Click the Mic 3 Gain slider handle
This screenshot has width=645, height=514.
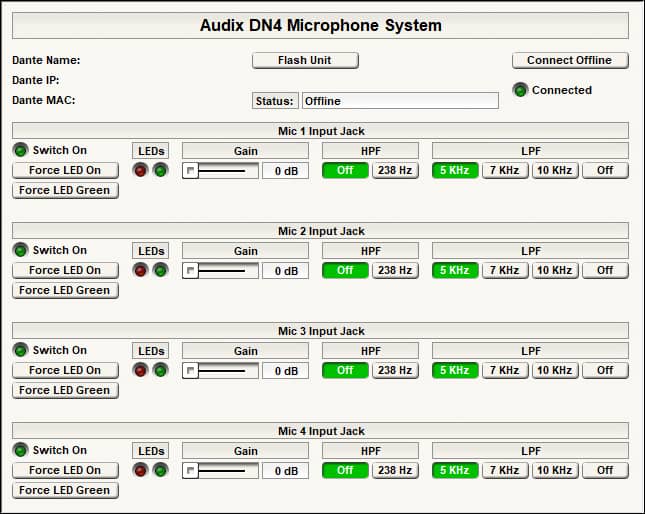190,370
